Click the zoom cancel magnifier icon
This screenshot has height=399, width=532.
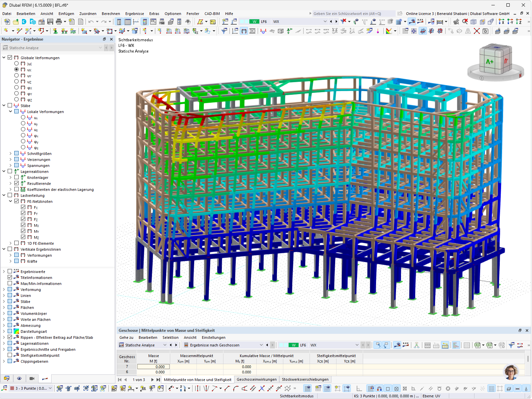click(465, 22)
